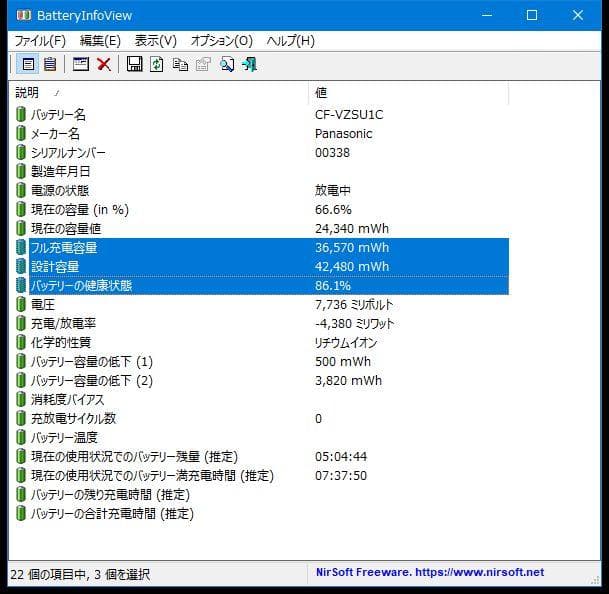Select the バッテリーの残り充電時間 (推定) row

coord(263,495)
